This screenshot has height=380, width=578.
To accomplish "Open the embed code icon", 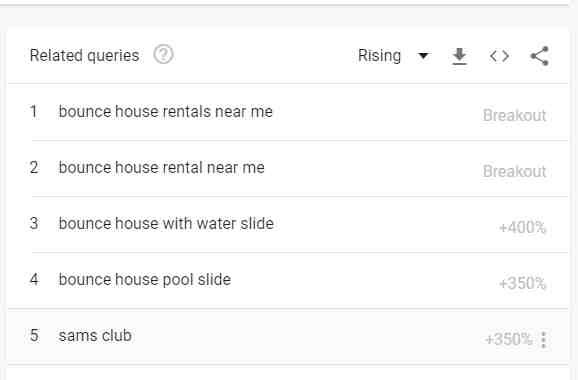I will (x=499, y=56).
